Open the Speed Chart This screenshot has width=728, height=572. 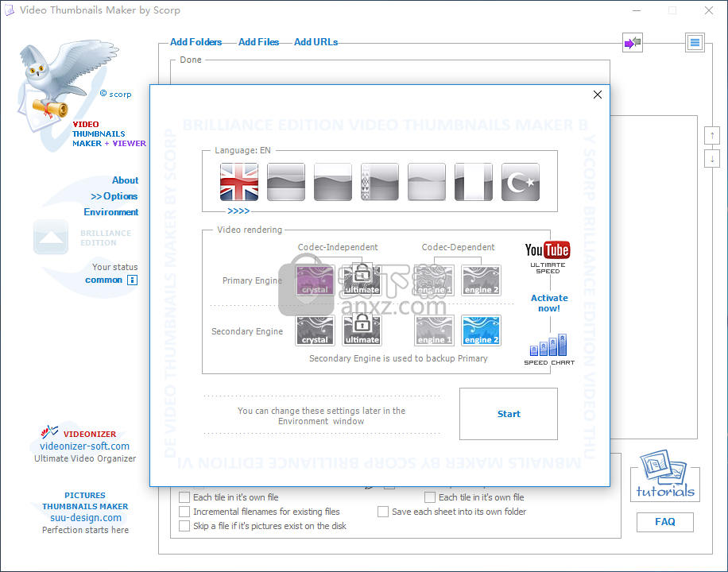(549, 350)
